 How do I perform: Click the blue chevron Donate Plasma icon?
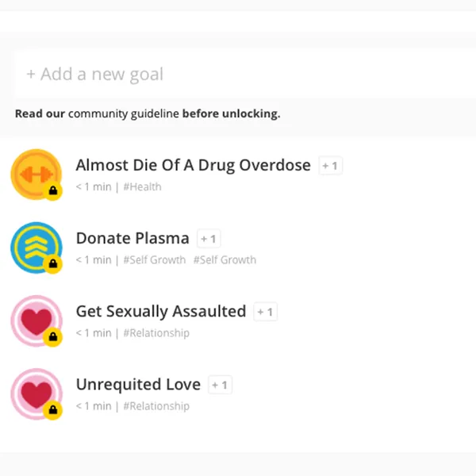[x=36, y=248]
